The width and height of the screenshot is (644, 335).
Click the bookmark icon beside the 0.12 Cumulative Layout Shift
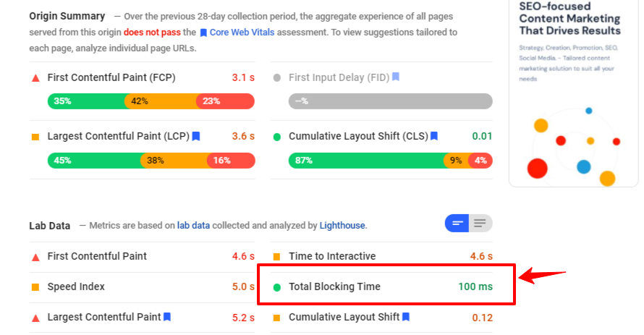(406, 317)
